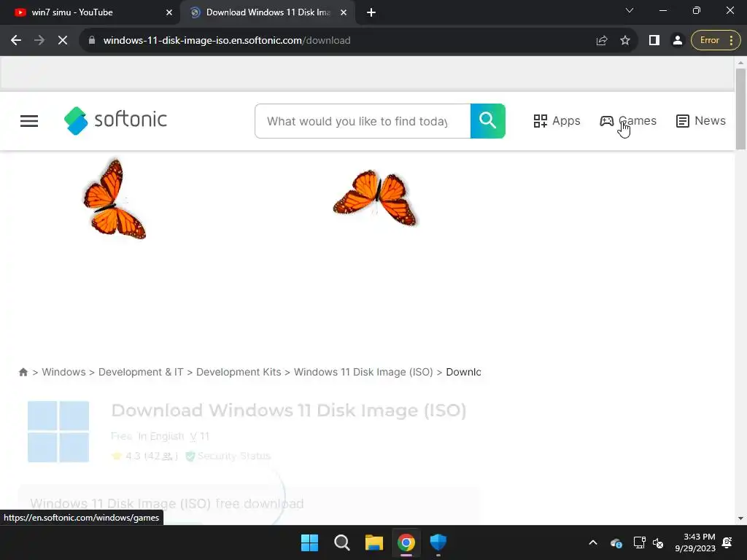Open the tab search chevron
The height and width of the screenshot is (560, 747).
click(630, 10)
